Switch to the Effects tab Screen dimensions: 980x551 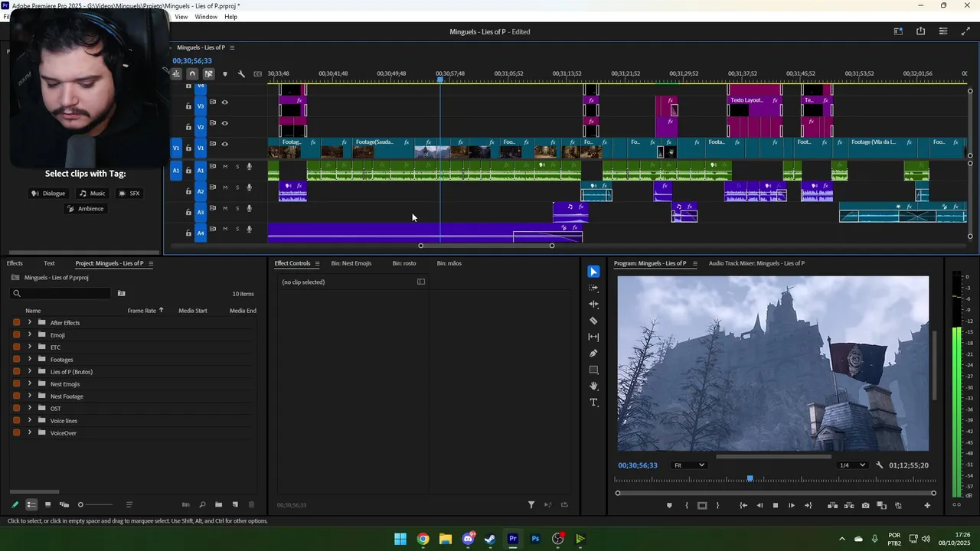point(15,263)
